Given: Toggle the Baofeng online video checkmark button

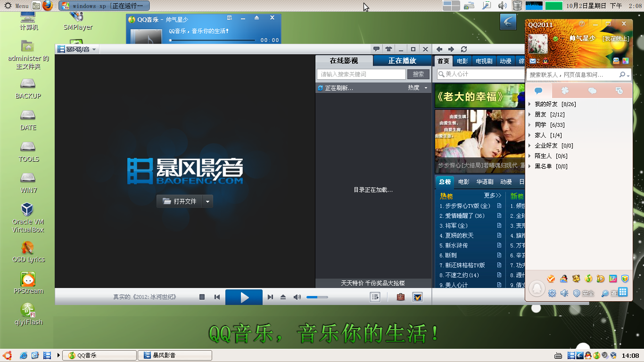Looking at the screenshot, I should click(417, 297).
